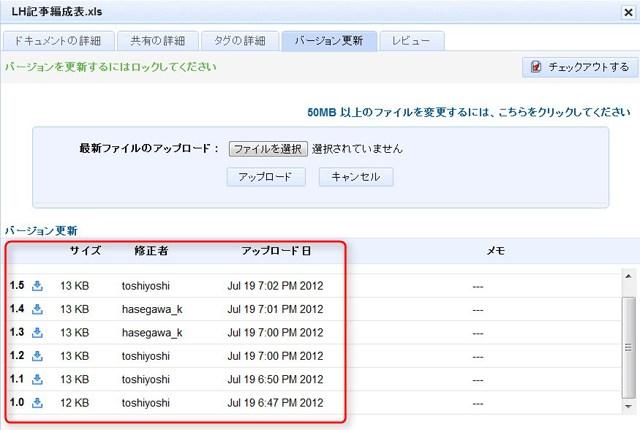Viewport: 640px width, 430px height.
Task: Download version 1.2 of the file
Action: tap(37, 356)
